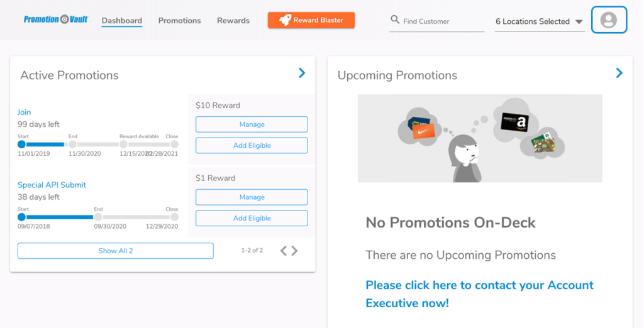Open the Special API Submit promotion
Image resolution: width=644 pixels, height=328 pixels.
[x=52, y=185]
